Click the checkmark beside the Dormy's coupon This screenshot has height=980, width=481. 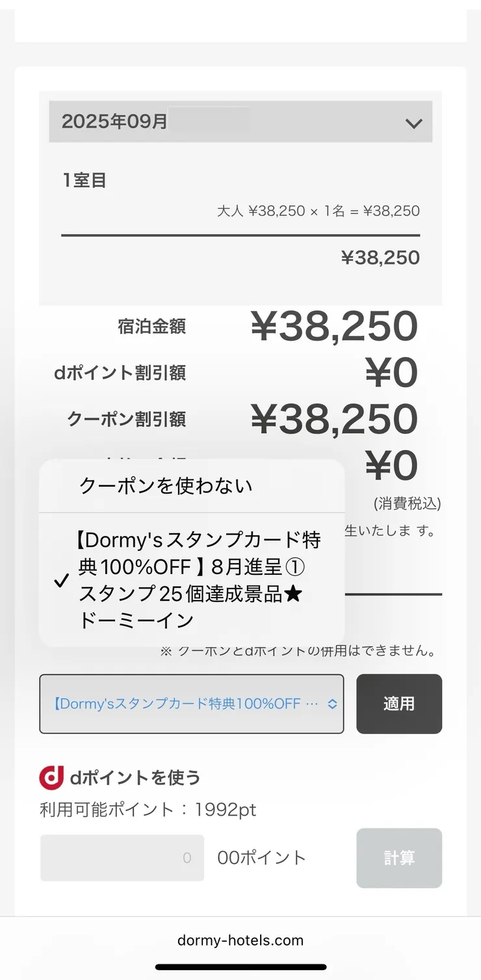click(61, 581)
